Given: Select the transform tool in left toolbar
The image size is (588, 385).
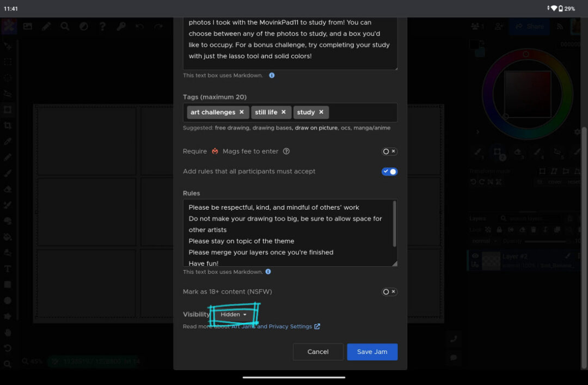Looking at the screenshot, I should tap(8, 109).
